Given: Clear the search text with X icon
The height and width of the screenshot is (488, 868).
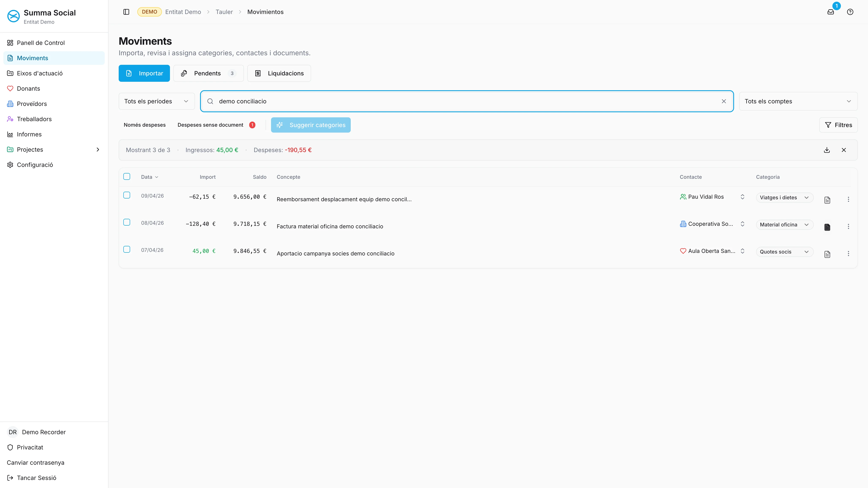Looking at the screenshot, I should pos(724,101).
